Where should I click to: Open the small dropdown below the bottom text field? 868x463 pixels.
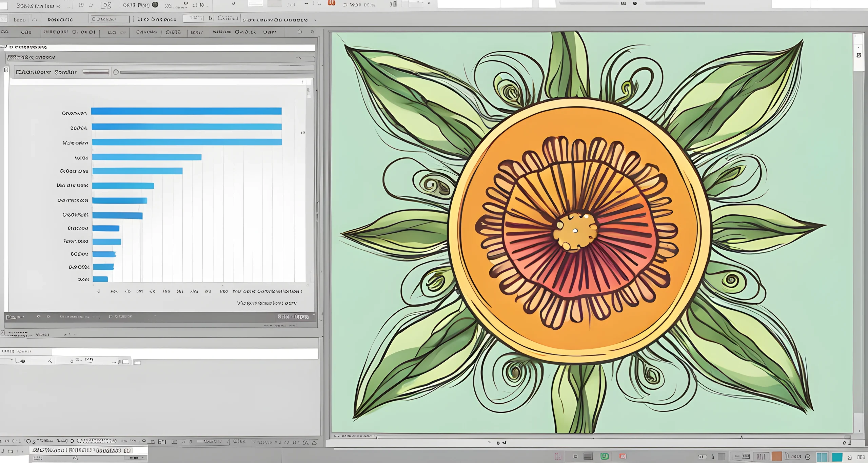[x=135, y=458]
